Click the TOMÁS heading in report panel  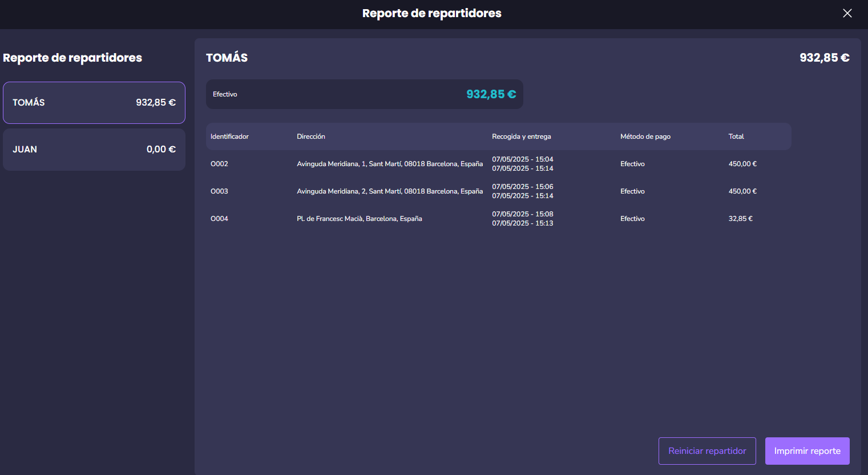click(x=227, y=58)
